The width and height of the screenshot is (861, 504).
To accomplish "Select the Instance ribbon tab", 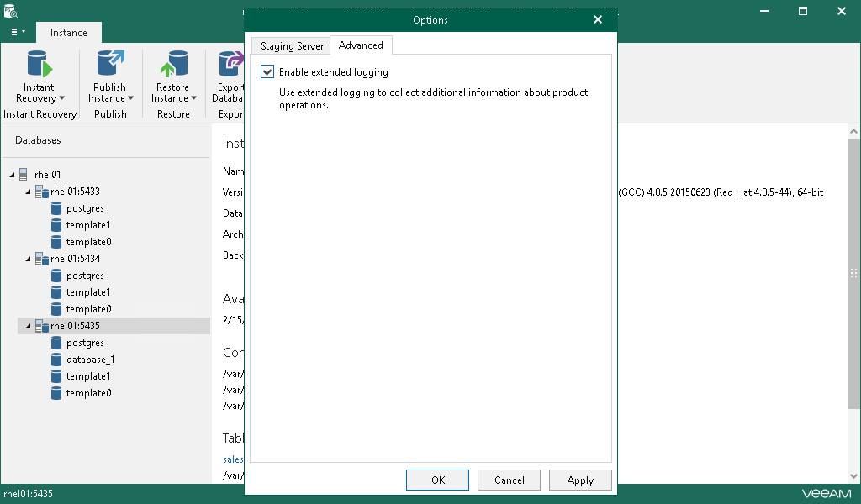I will point(68,33).
